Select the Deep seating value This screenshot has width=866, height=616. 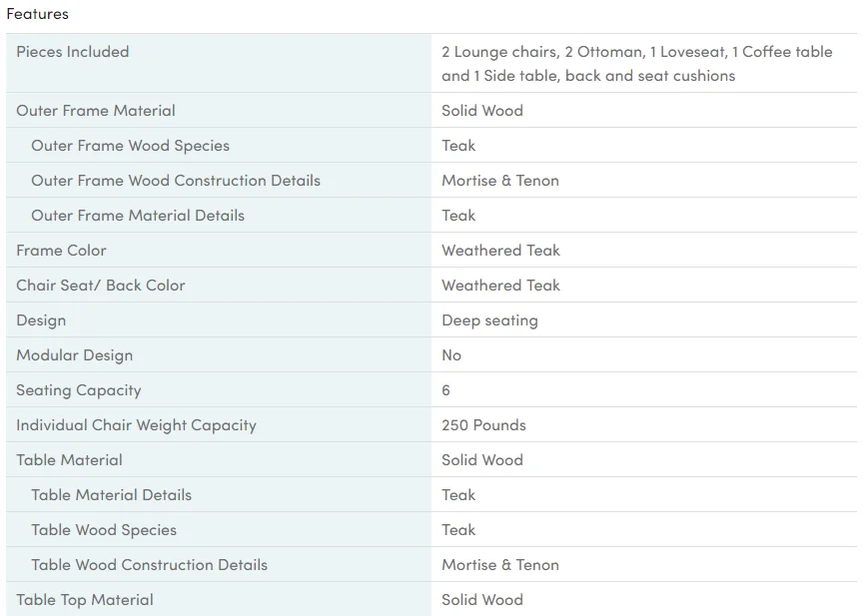[x=489, y=320]
